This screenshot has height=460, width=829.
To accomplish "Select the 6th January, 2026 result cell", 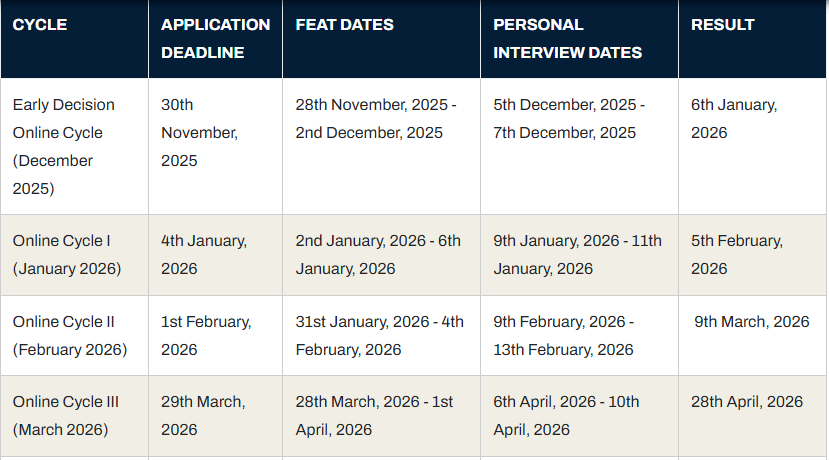I will tap(734, 118).
